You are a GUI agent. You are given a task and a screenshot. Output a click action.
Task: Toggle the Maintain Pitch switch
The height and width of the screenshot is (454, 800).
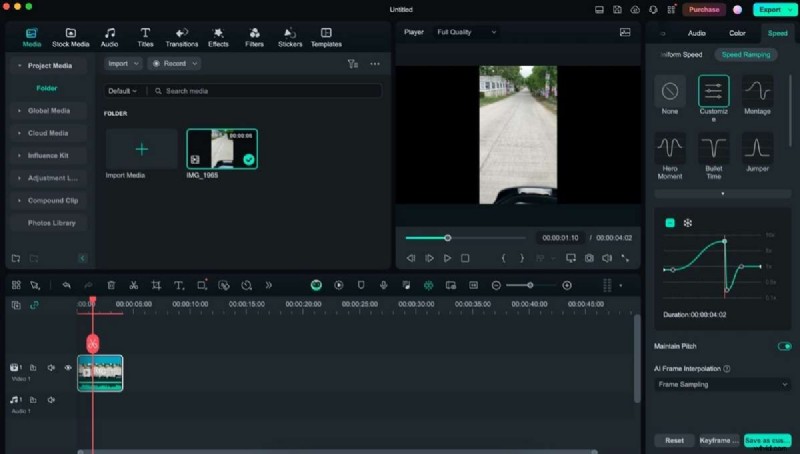(x=784, y=346)
